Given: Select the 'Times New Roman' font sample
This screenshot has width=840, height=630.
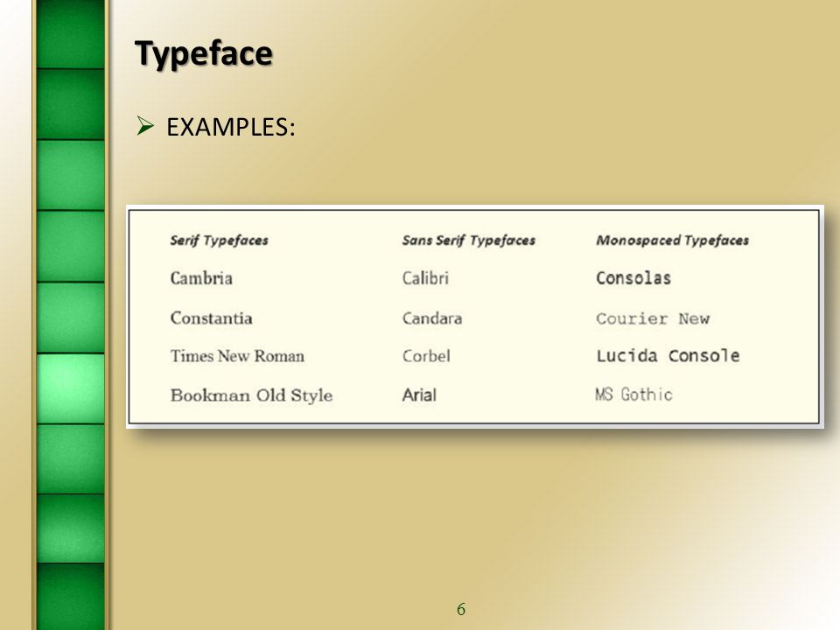Looking at the screenshot, I should pos(237,356).
